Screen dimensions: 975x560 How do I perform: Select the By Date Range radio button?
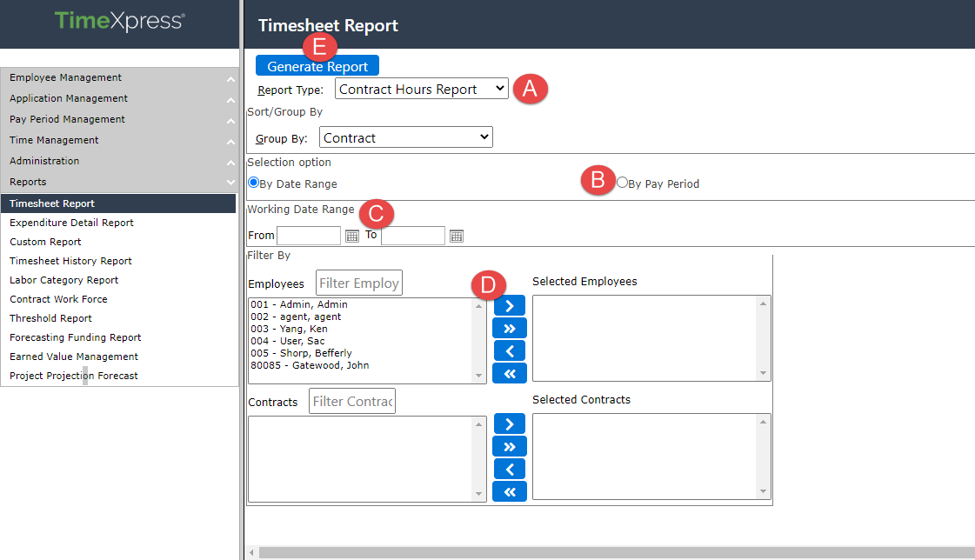tap(252, 183)
